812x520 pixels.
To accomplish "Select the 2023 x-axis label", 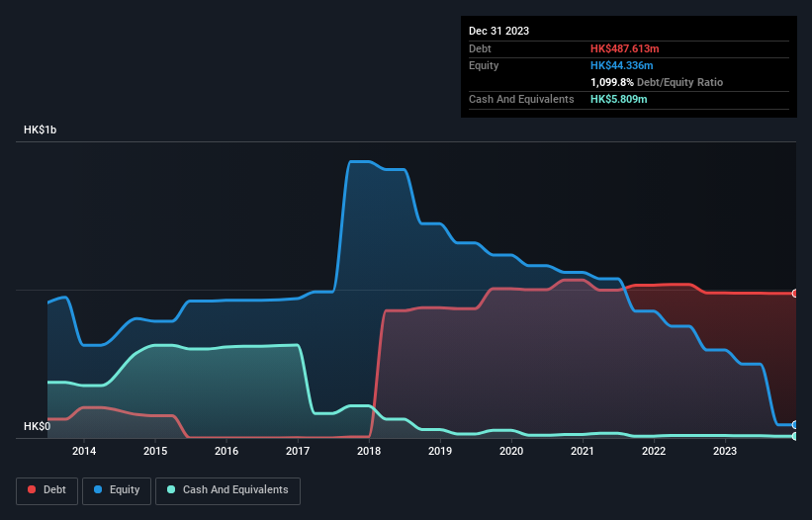I will click(725, 451).
